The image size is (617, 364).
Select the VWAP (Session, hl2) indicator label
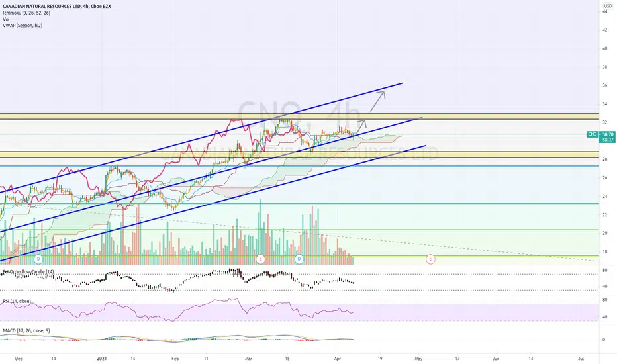click(x=23, y=26)
